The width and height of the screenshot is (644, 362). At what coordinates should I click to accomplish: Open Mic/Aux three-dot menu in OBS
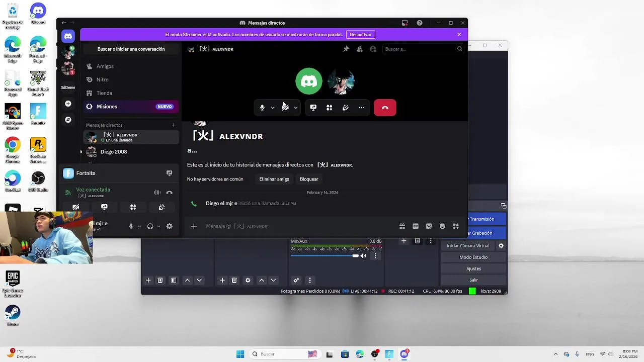click(375, 256)
